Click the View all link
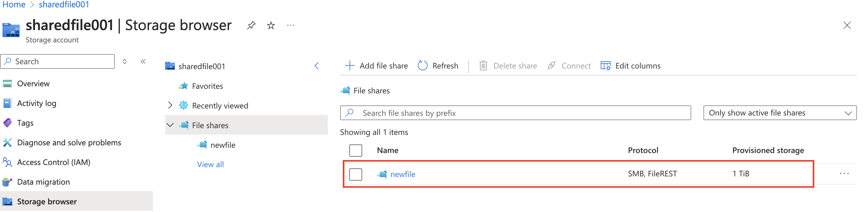Image resolution: width=868 pixels, height=212 pixels. click(x=210, y=164)
